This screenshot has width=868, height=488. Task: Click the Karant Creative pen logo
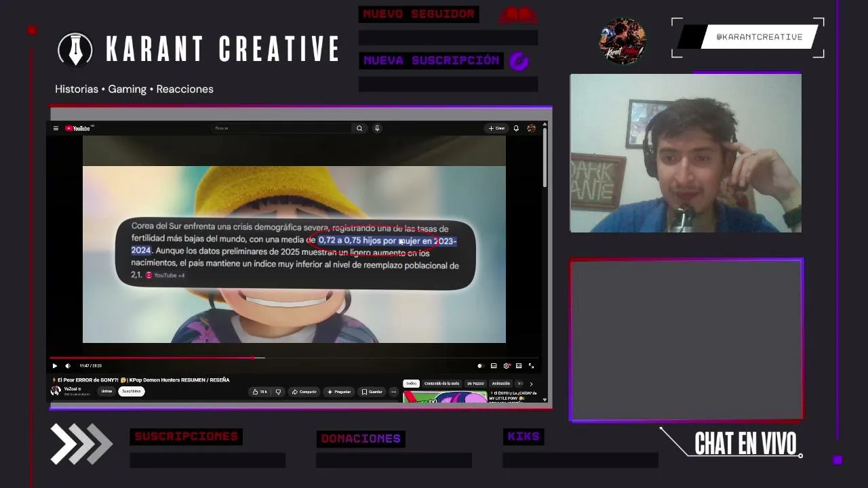pyautogui.click(x=75, y=49)
